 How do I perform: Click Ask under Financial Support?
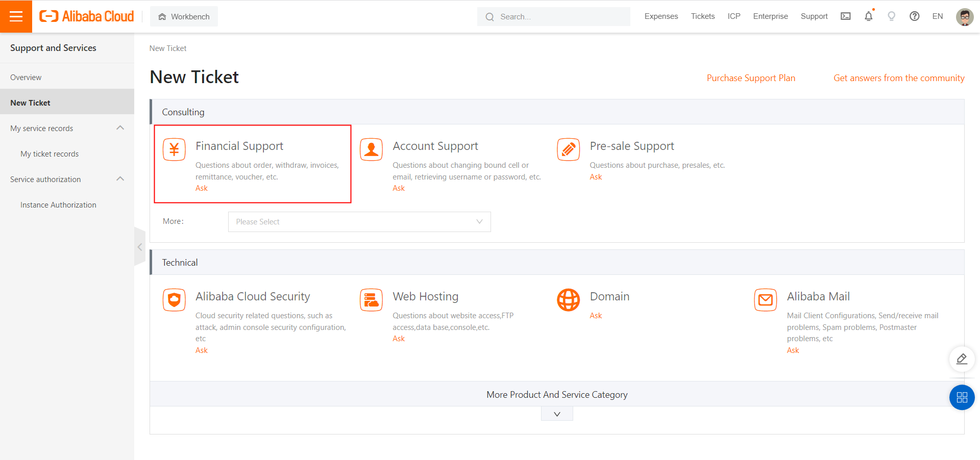202,188
